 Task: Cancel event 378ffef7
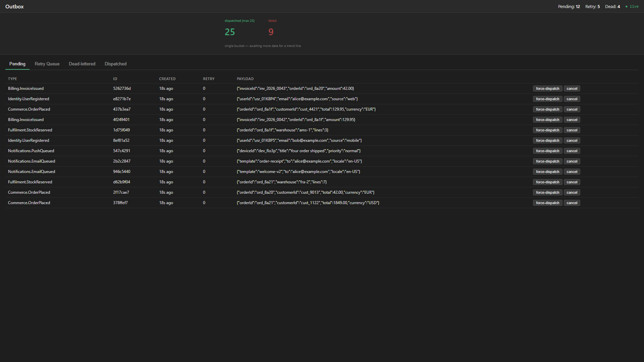pyautogui.click(x=572, y=203)
